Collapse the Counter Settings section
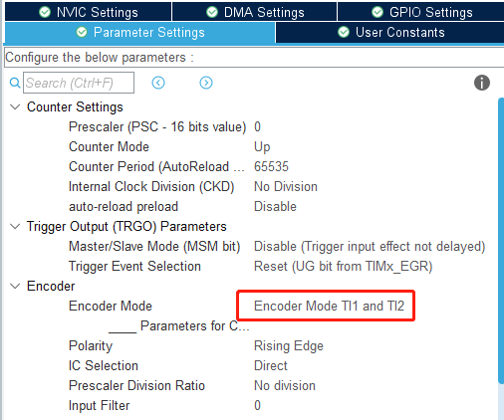The width and height of the screenshot is (504, 420). [x=15, y=106]
